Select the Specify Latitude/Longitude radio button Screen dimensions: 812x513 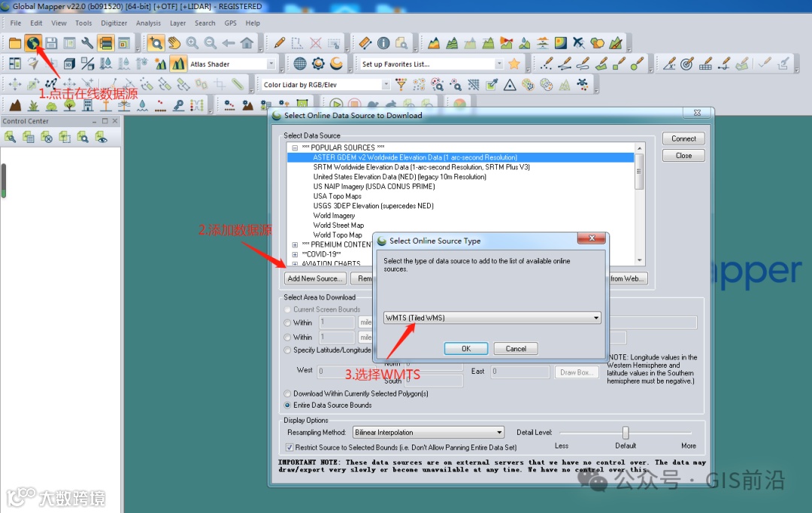click(x=287, y=351)
